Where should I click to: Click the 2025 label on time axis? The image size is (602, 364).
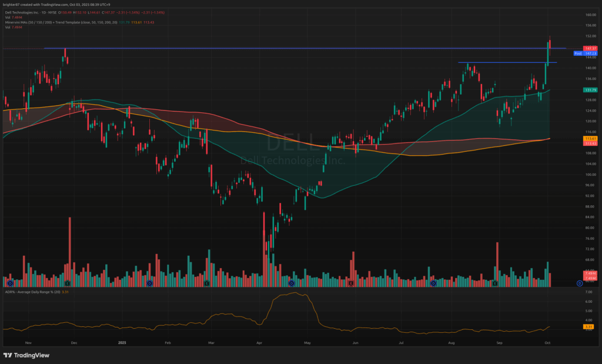click(x=122, y=341)
